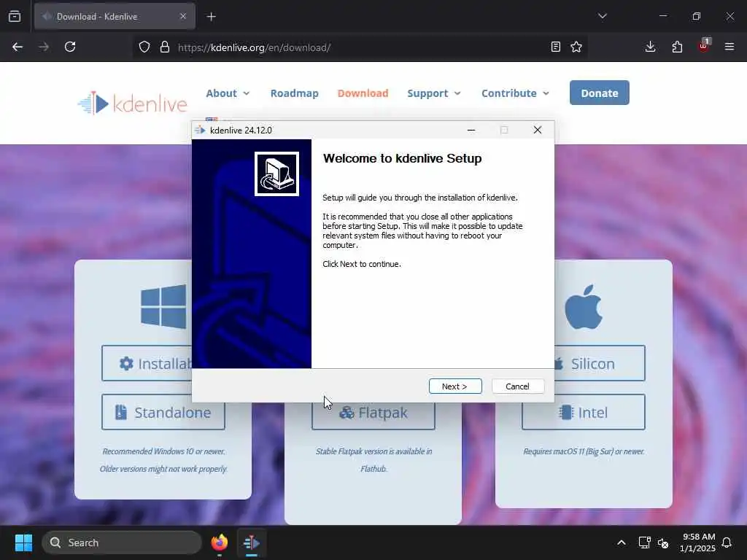Select the Flatpak download option
The width and height of the screenshot is (747, 560).
point(373,416)
